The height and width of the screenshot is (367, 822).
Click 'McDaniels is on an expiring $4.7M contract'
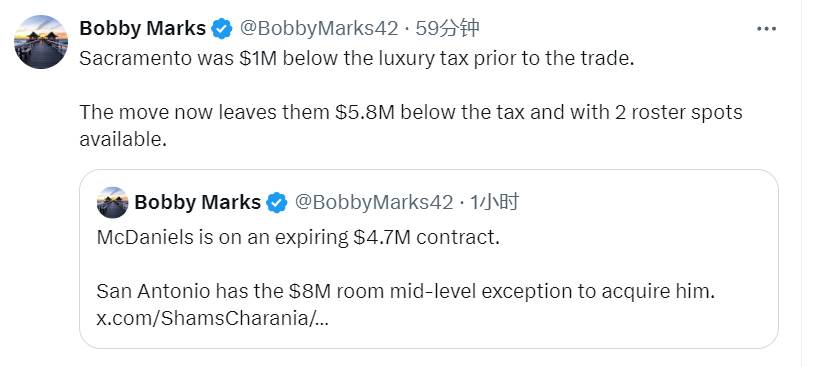point(298,238)
